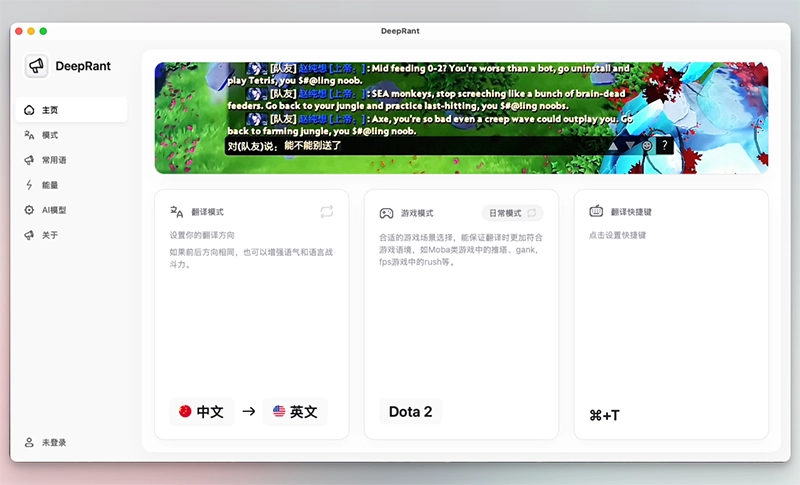Open the 关于 about page
800x485 pixels.
coord(71,235)
